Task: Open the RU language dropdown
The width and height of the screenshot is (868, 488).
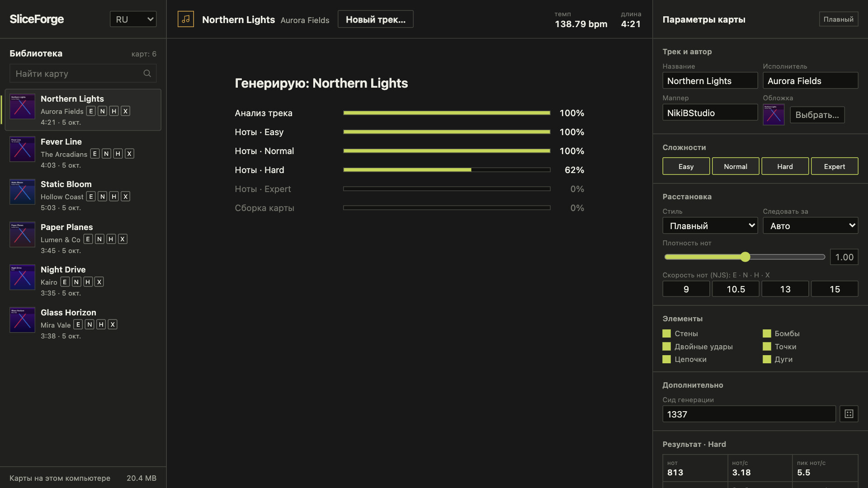Action: (x=133, y=19)
